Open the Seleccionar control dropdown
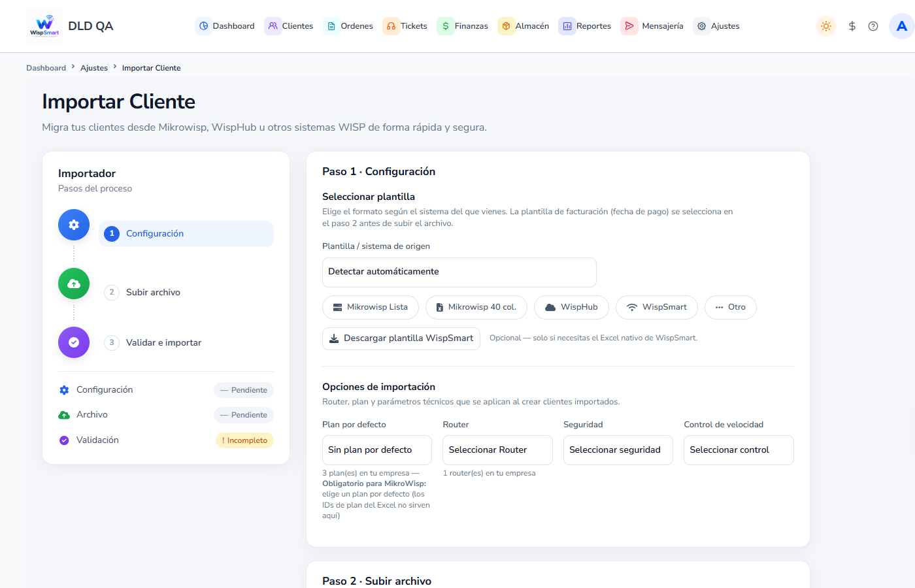The width and height of the screenshot is (915, 588). click(739, 450)
